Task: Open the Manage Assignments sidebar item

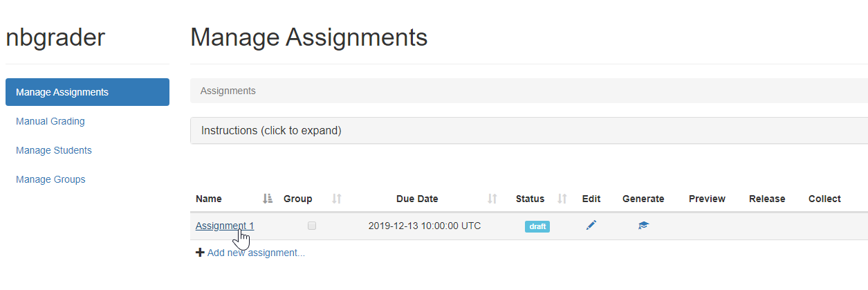Action: point(87,92)
